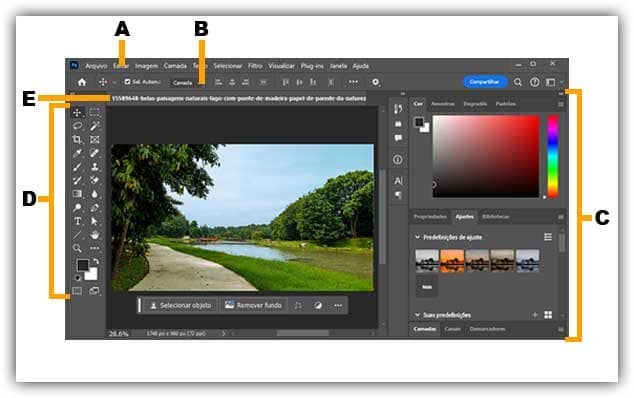Image resolution: width=634 pixels, height=398 pixels.
Task: Open the collapsed History panel icon
Action: (x=398, y=109)
